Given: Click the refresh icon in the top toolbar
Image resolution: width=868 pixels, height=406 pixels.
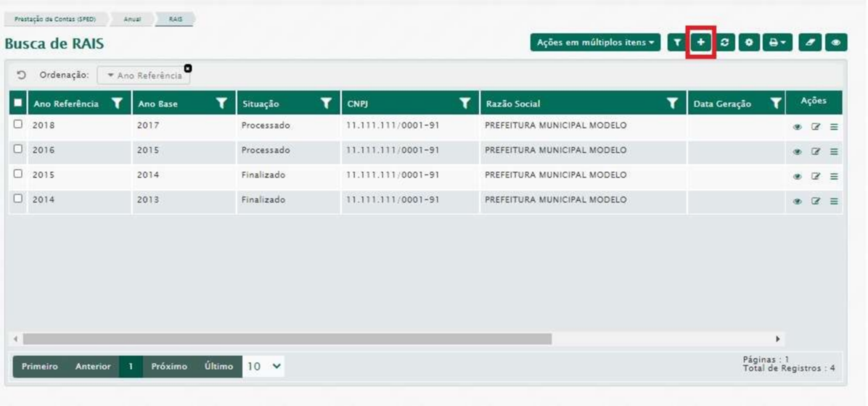Looking at the screenshot, I should 726,43.
